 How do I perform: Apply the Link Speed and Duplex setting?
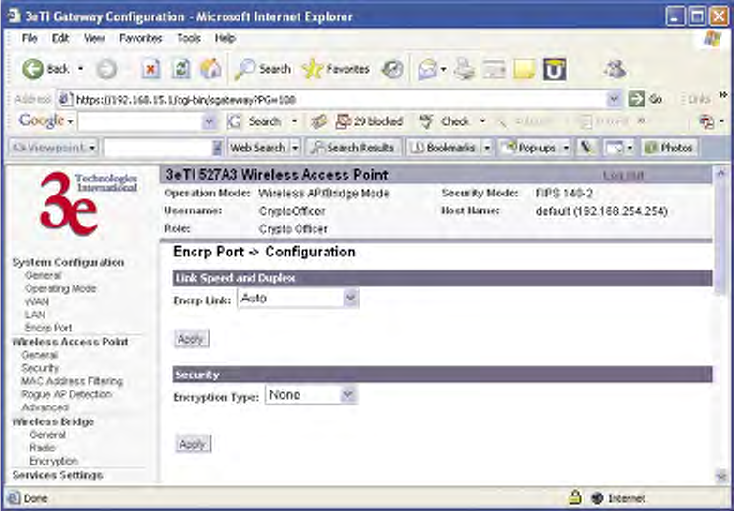click(x=191, y=339)
